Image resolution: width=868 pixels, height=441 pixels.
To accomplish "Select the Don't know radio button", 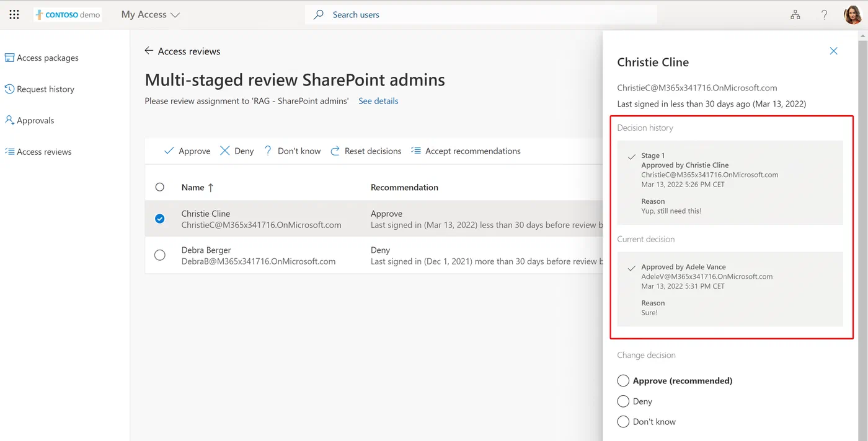I will (623, 422).
